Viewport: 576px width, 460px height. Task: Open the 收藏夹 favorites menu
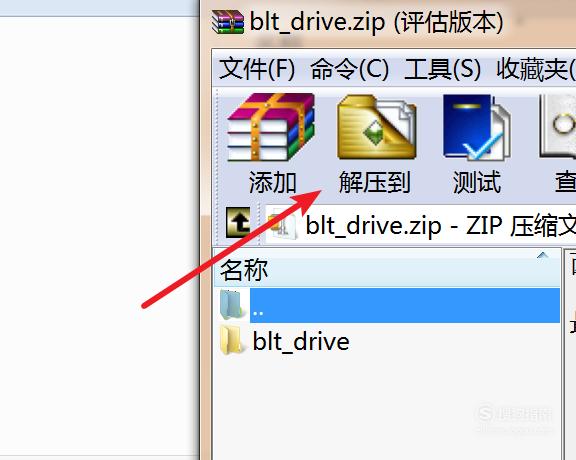pyautogui.click(x=536, y=69)
